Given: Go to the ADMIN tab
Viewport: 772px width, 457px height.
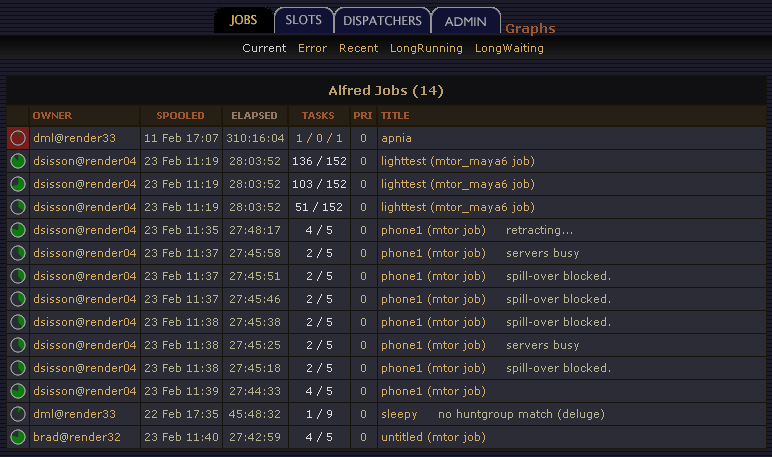Looking at the screenshot, I should click(465, 21).
